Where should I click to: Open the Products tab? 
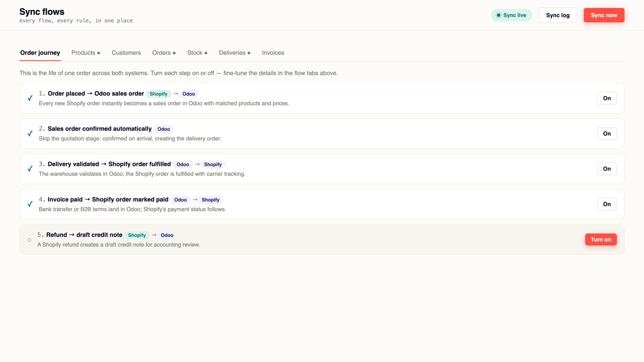pos(86,53)
